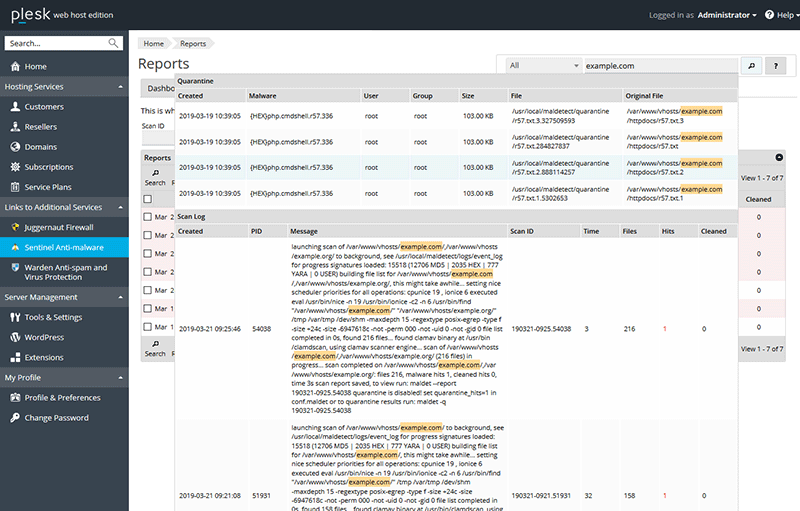The height and width of the screenshot is (511, 800).
Task: Click the Domains globe icon
Action: point(15,147)
